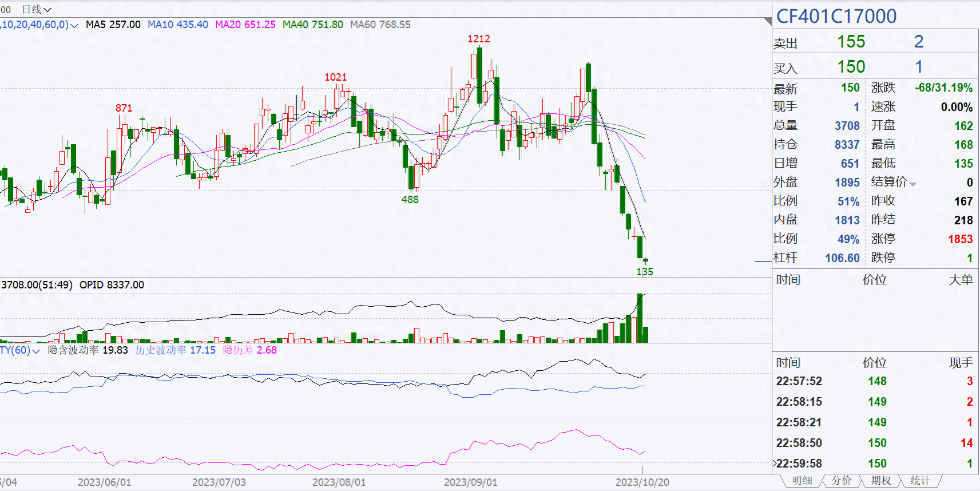
Task: Switch to the 明细 tab
Action: point(802,481)
